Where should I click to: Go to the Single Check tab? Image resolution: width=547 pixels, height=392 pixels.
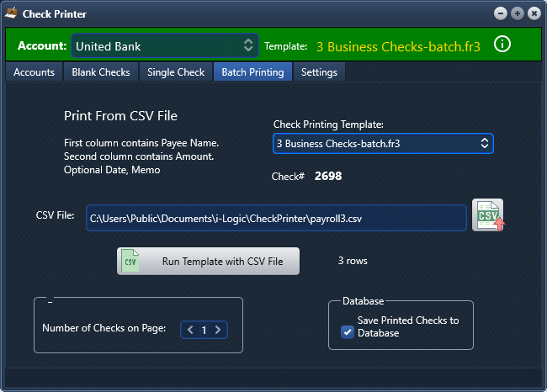click(176, 72)
